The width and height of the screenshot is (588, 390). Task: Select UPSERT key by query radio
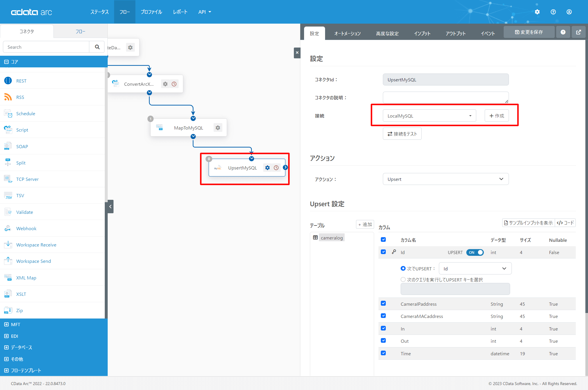[x=403, y=279]
